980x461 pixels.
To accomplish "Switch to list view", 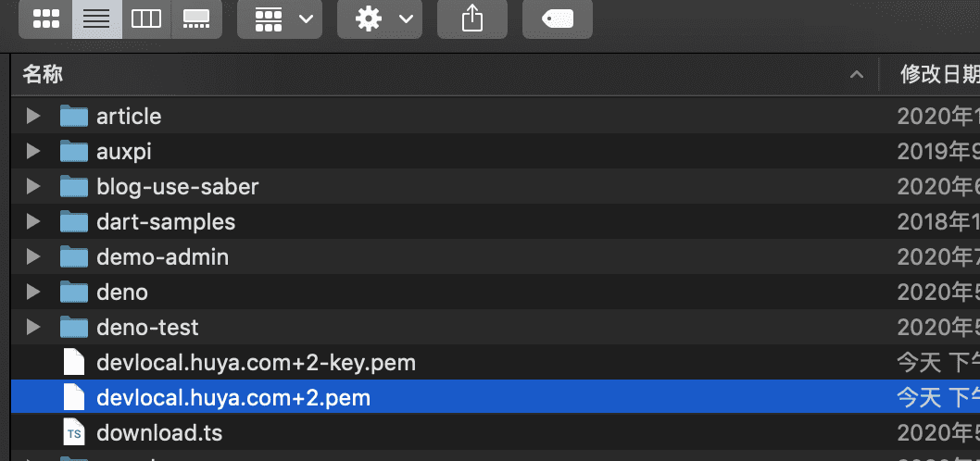I will click(x=96, y=19).
